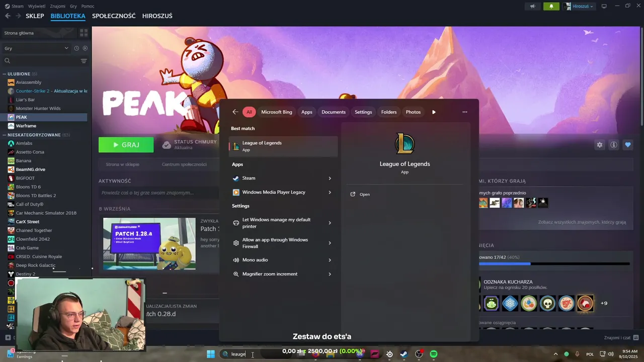Open the Wyświetl menu in Steam
The width and height of the screenshot is (644, 362).
36,6
